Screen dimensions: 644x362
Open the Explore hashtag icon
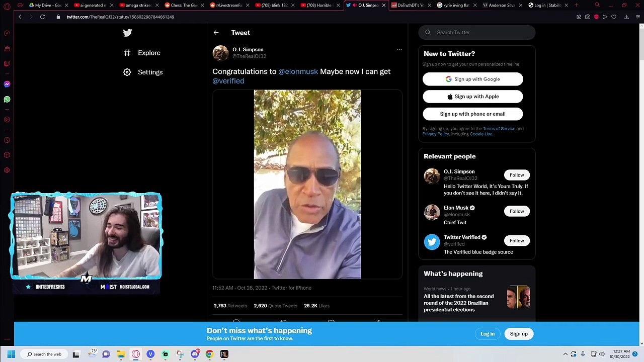click(127, 53)
